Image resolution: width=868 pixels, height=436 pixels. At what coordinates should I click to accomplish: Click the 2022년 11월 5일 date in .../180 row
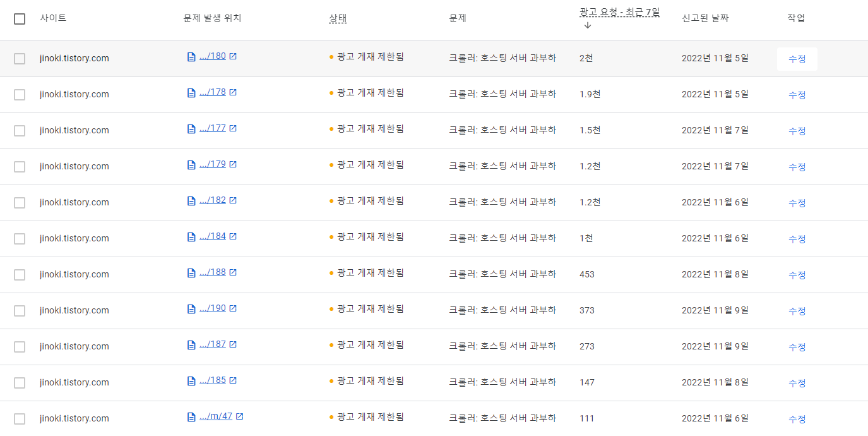(715, 58)
